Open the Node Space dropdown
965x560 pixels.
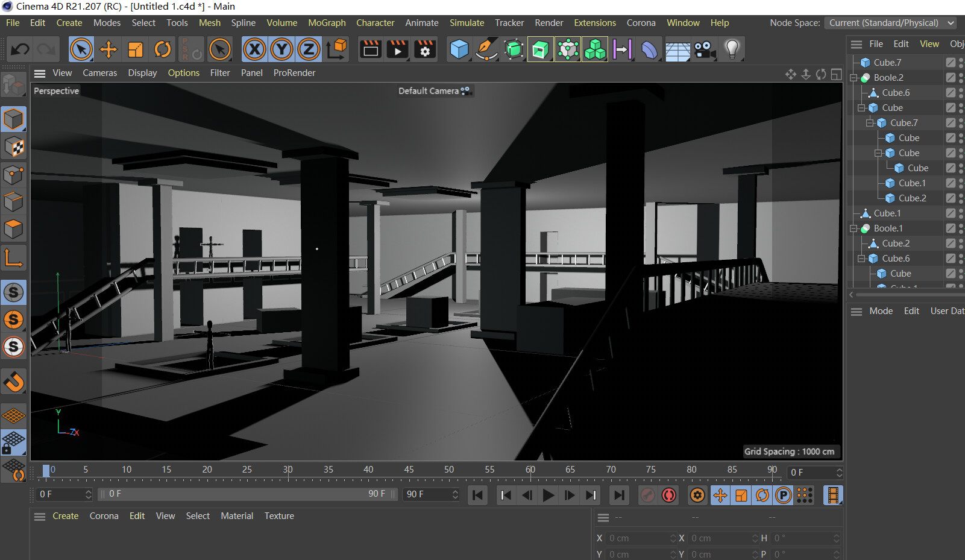[x=891, y=23]
